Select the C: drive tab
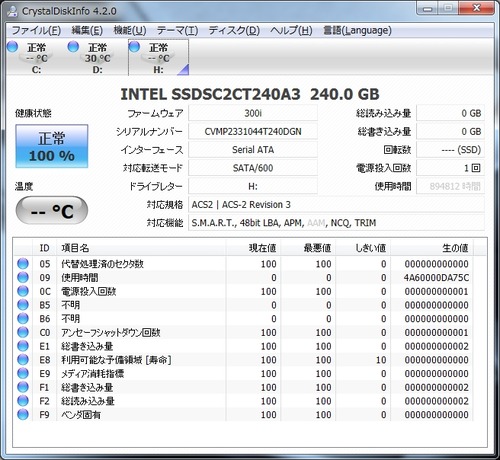The width and height of the screenshot is (500, 460). pos(36,57)
